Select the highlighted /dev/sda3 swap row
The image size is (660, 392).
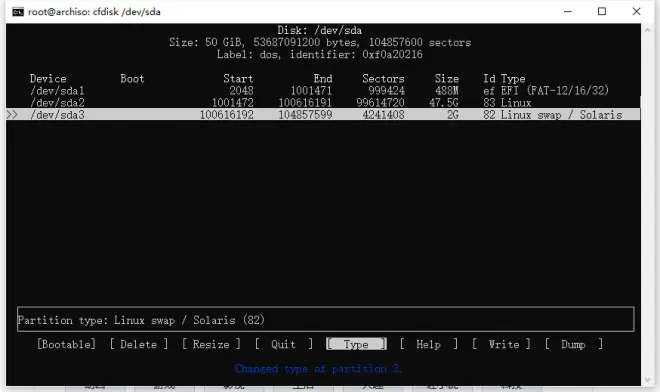click(x=323, y=115)
